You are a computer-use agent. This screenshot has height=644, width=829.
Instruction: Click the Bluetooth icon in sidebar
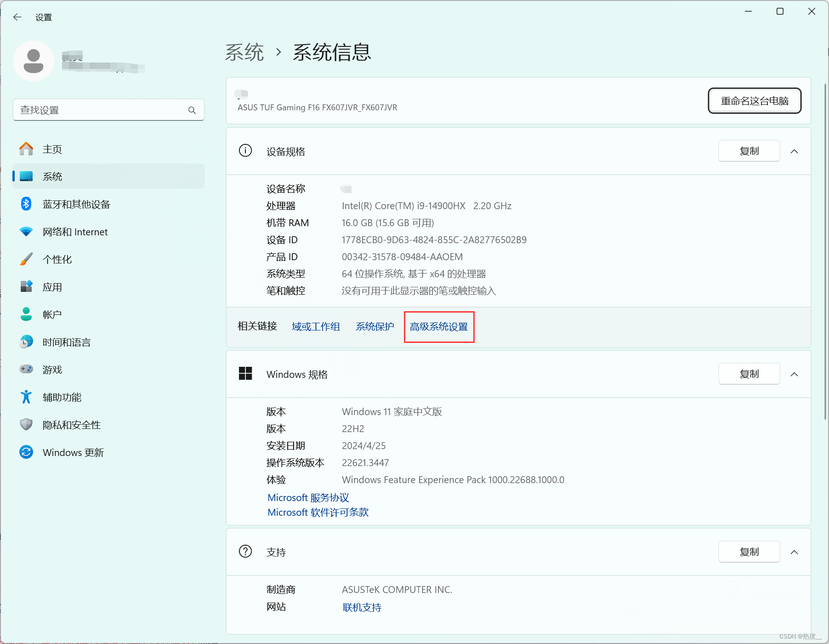click(x=26, y=204)
